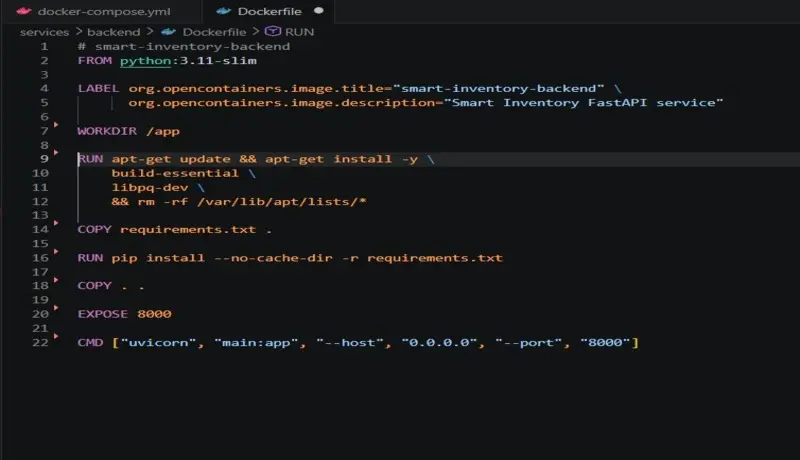
Task: Click the /var/lib/apt/lists/* path
Action: click(x=282, y=202)
